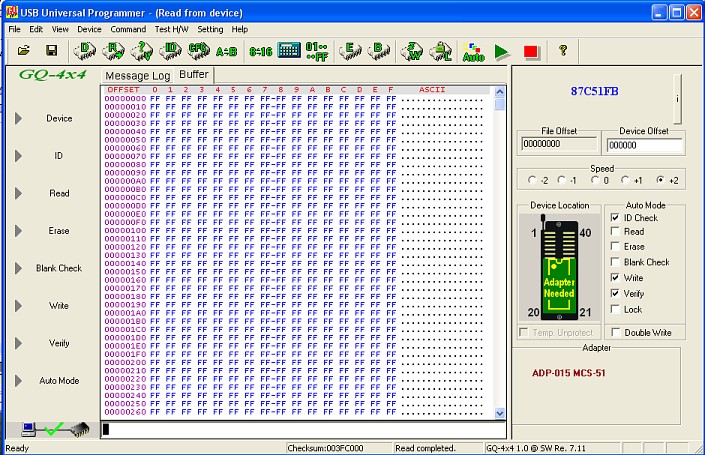Switch to the Message Log tab

point(138,75)
